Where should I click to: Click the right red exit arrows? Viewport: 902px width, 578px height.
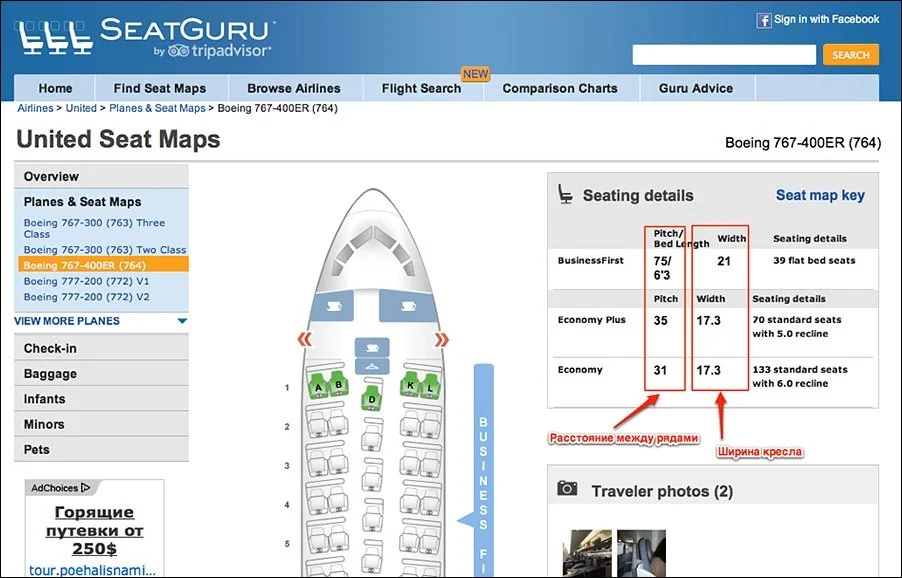point(440,341)
